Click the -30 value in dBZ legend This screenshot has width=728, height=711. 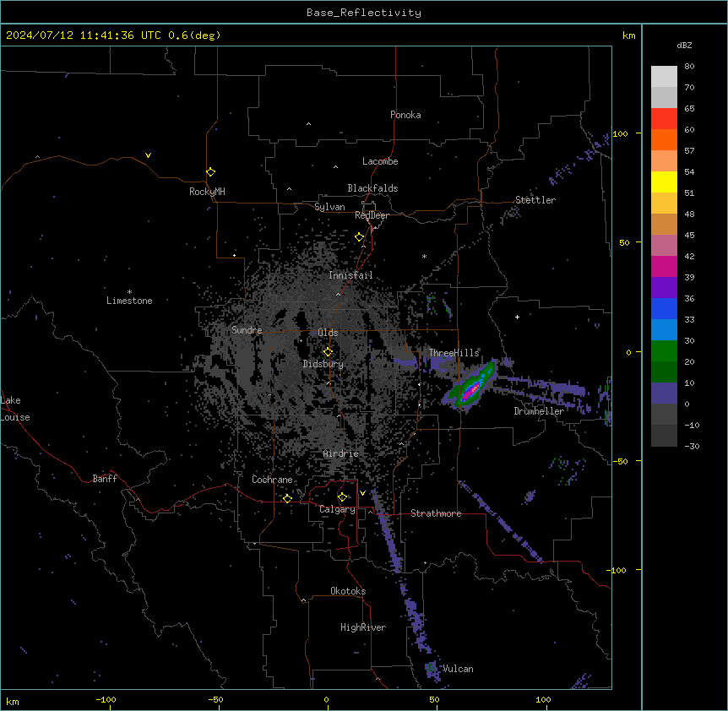point(692,447)
